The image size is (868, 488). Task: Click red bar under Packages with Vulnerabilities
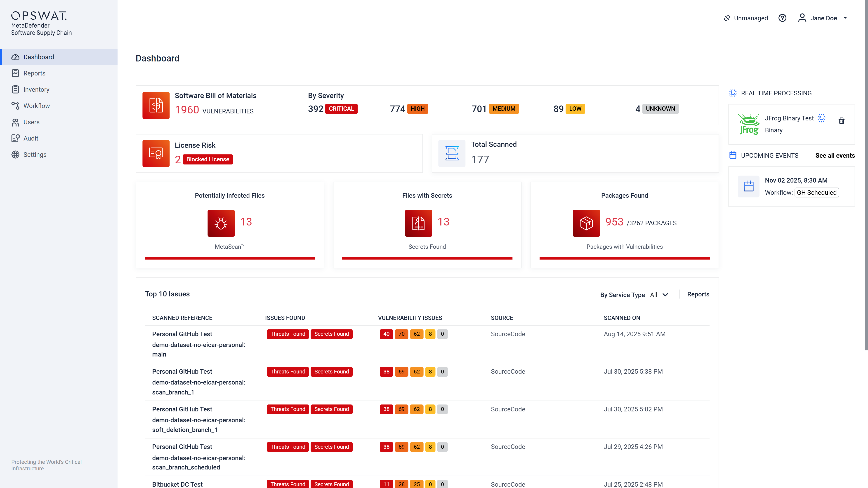pos(625,258)
